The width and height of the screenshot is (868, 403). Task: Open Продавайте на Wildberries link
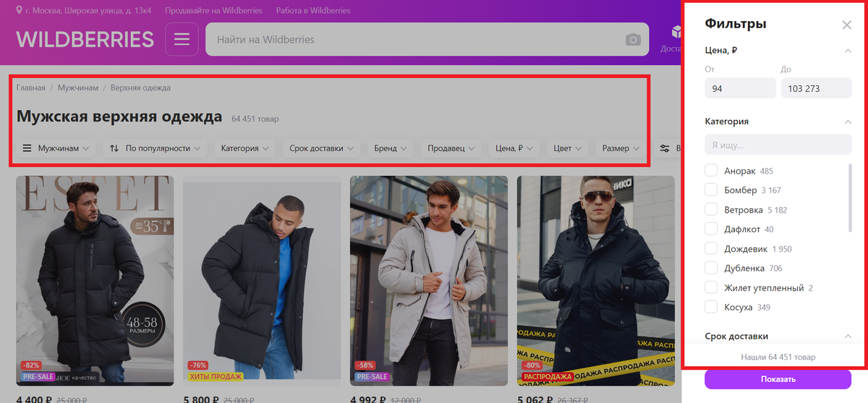(213, 11)
